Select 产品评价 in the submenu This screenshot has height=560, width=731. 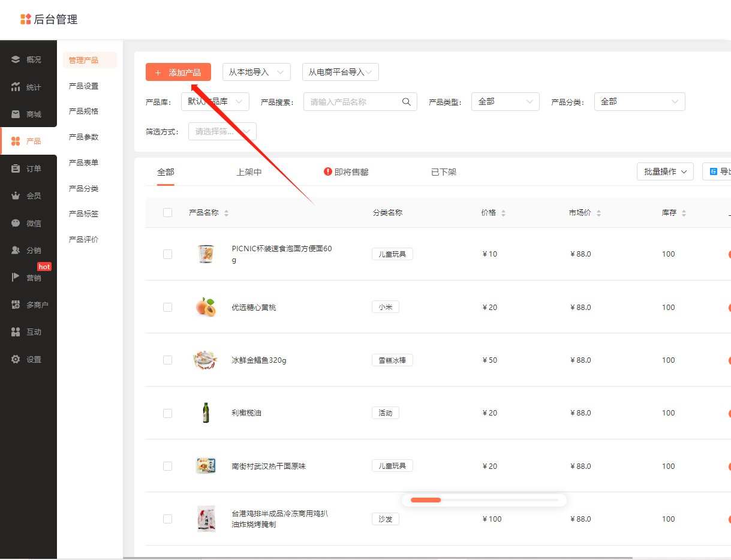click(84, 239)
